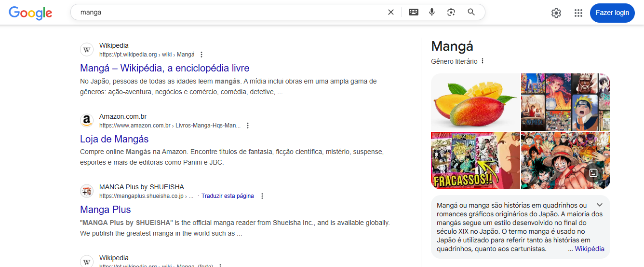Image resolution: width=644 pixels, height=267 pixels.
Task: Expand the Mangá description with the chevron
Action: click(600, 205)
